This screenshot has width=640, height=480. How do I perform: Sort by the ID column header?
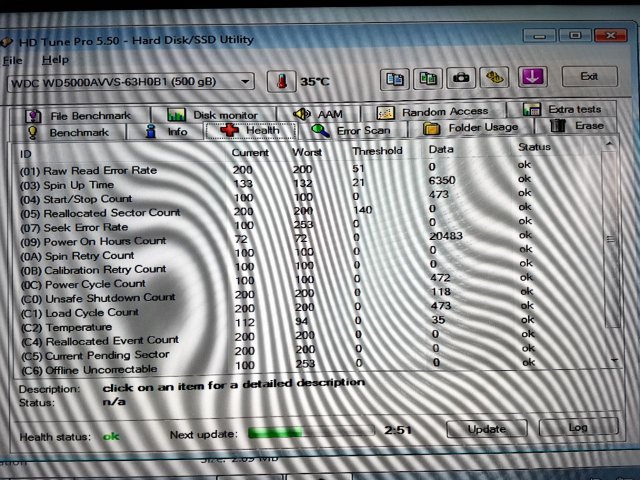point(25,154)
